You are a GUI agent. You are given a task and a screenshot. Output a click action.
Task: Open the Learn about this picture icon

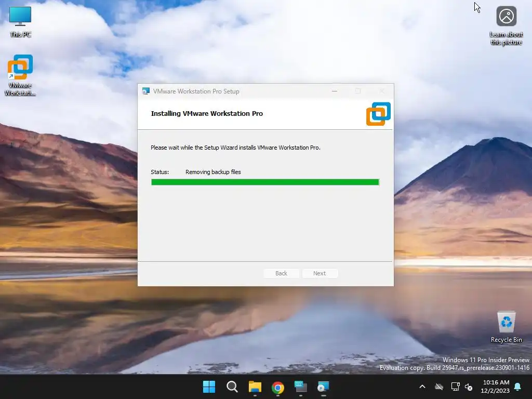(506, 25)
